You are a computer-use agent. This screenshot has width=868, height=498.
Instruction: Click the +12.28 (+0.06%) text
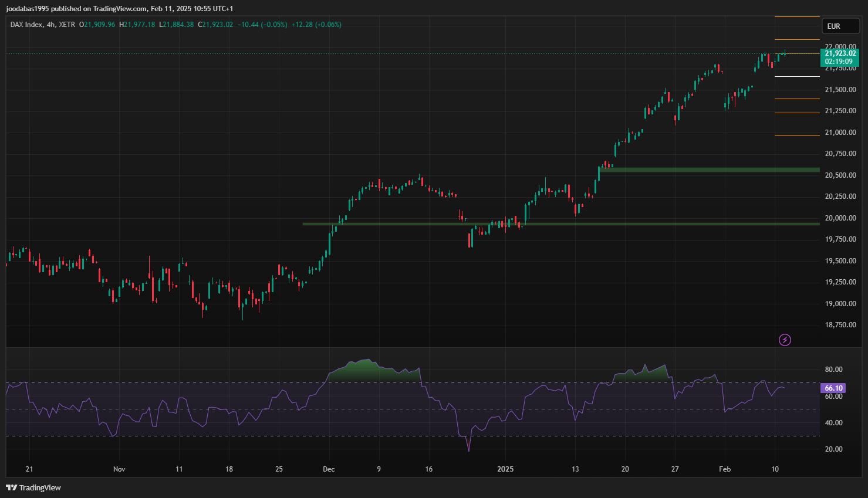316,25
